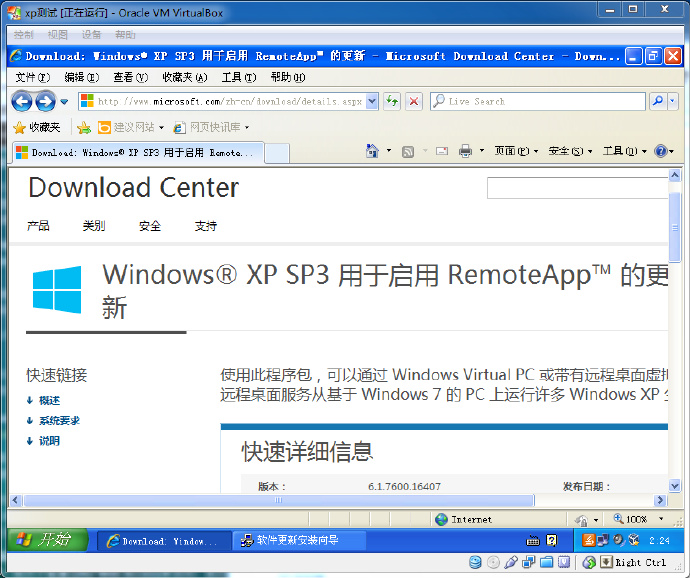690x578 pixels.
Task: Jump to 说明 quick link
Action: (49, 441)
